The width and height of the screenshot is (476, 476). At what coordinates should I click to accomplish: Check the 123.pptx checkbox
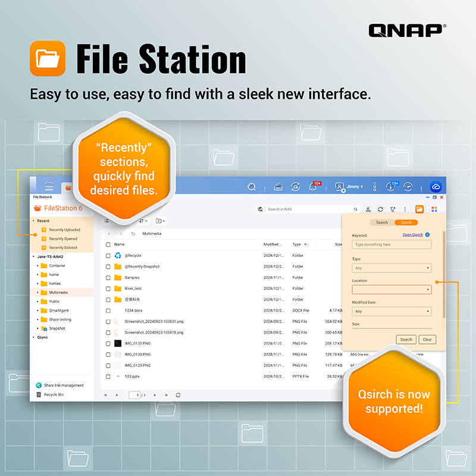(108, 377)
